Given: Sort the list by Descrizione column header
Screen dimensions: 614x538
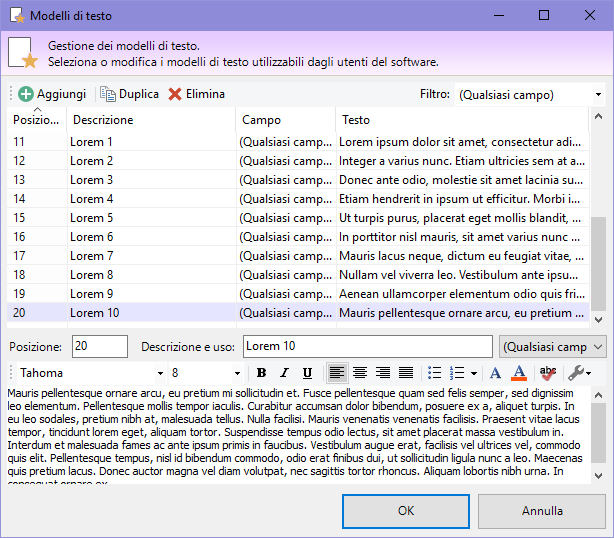Looking at the screenshot, I should tap(150, 120).
